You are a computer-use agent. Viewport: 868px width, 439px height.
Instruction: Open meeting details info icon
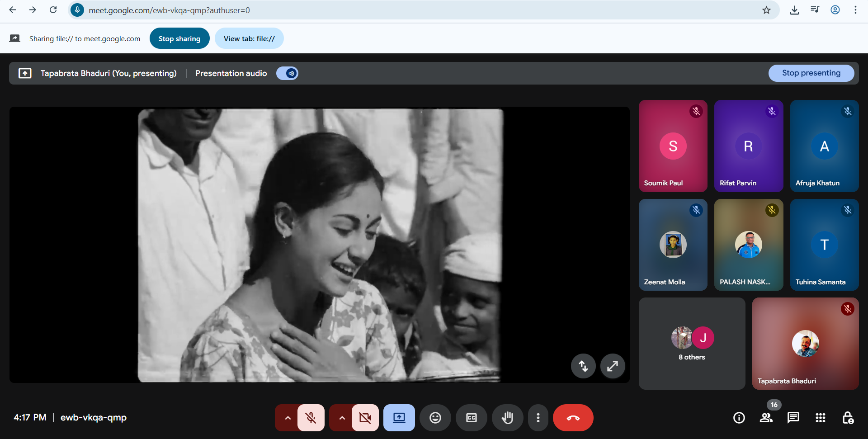coord(739,418)
